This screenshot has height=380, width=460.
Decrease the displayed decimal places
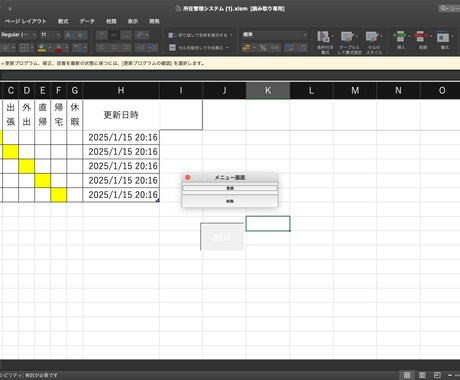(302, 48)
